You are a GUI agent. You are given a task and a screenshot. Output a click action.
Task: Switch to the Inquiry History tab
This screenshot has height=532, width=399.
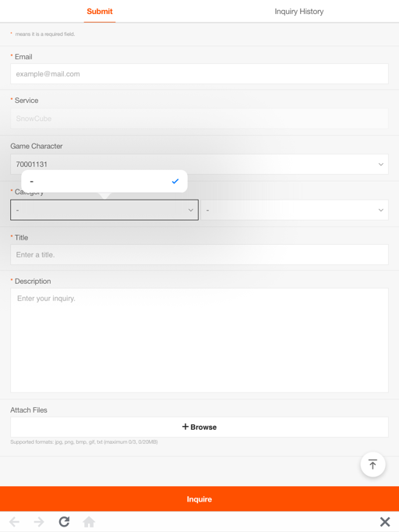tap(299, 12)
